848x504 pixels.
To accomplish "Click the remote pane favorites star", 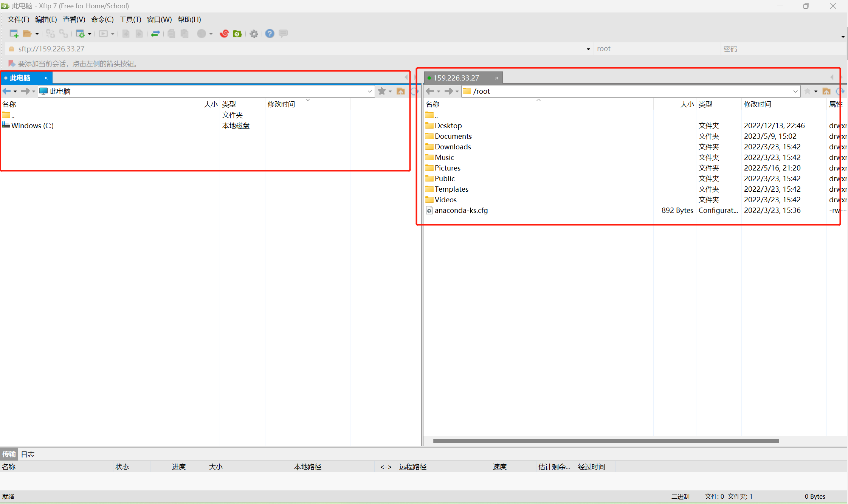I will [808, 91].
